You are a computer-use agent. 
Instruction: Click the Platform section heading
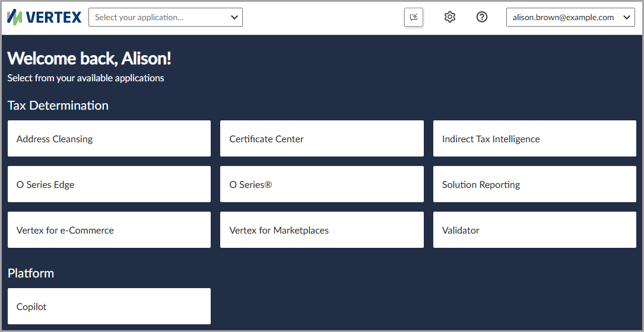(x=31, y=273)
